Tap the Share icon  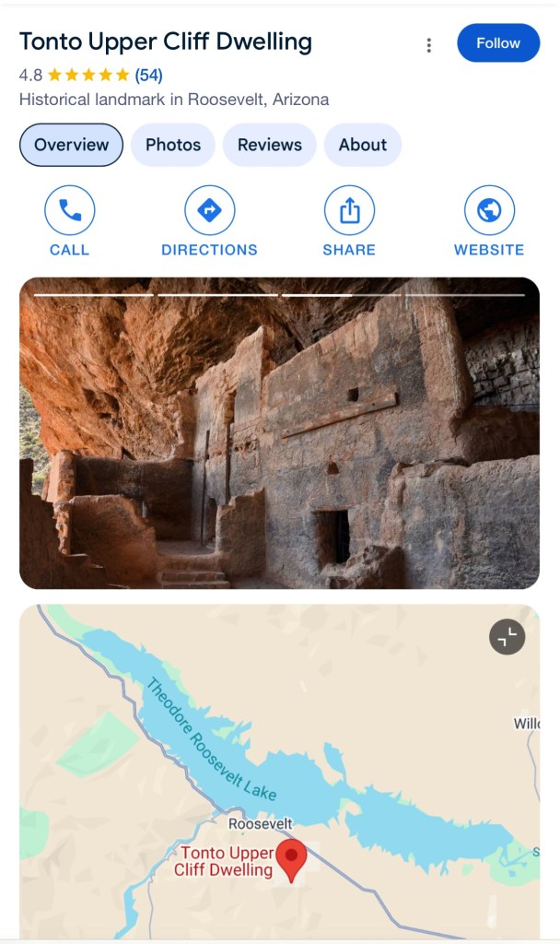(x=349, y=210)
